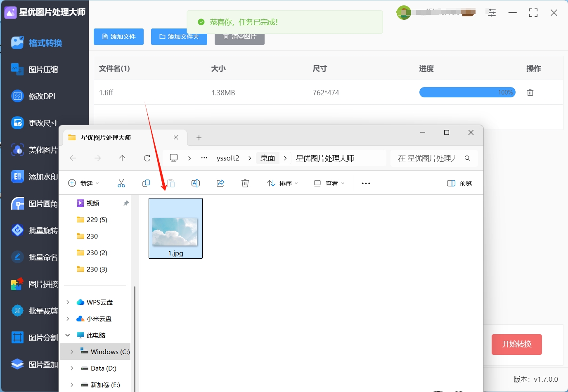The height and width of the screenshot is (392, 568).
Task: Expand the WPS云盘 tree node
Action: [68, 302]
